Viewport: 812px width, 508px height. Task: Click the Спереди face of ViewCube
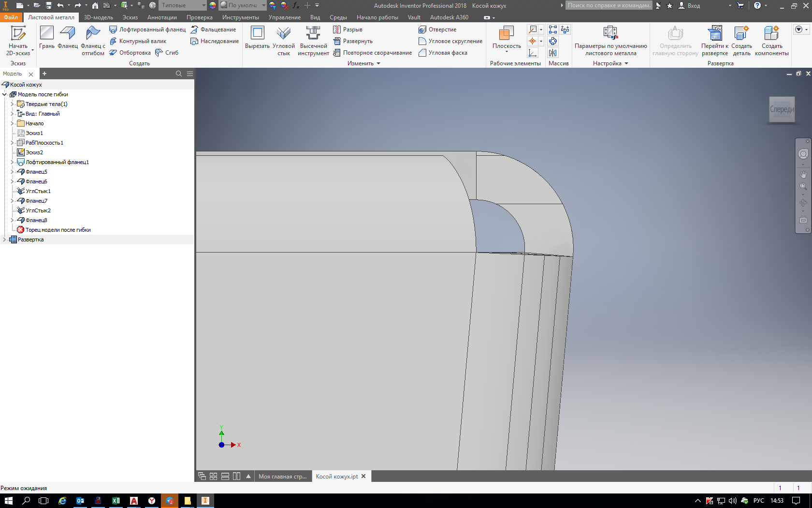[782, 109]
